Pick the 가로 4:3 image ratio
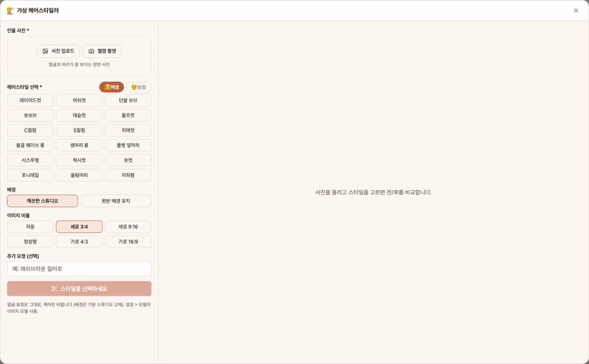Viewport: 589px width, 364px height. (79, 242)
